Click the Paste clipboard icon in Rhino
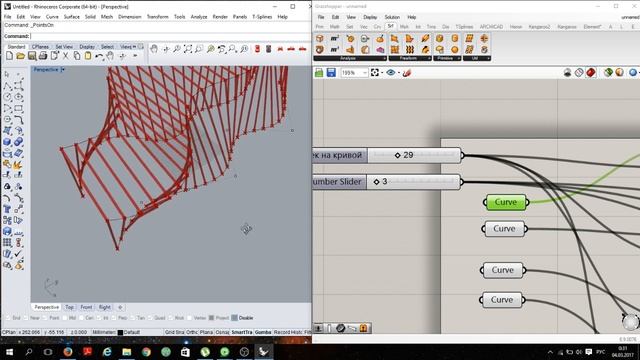The width and height of the screenshot is (640, 360). point(88,56)
